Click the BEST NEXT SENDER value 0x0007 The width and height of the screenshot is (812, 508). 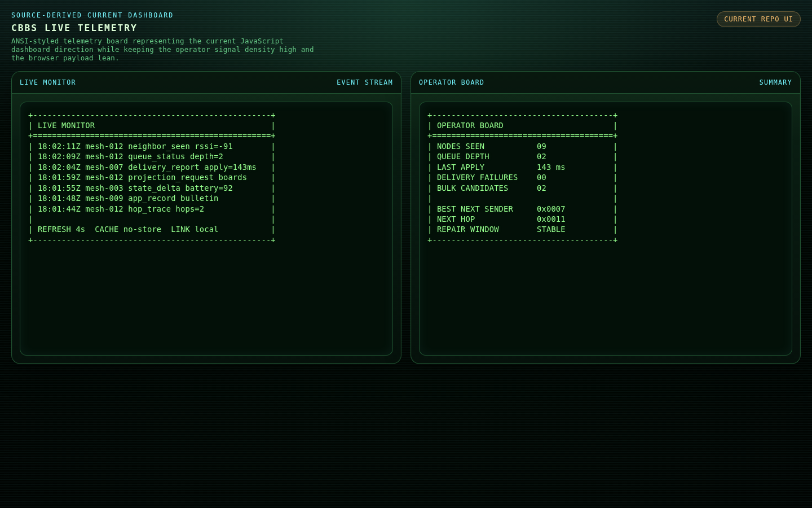point(551,209)
